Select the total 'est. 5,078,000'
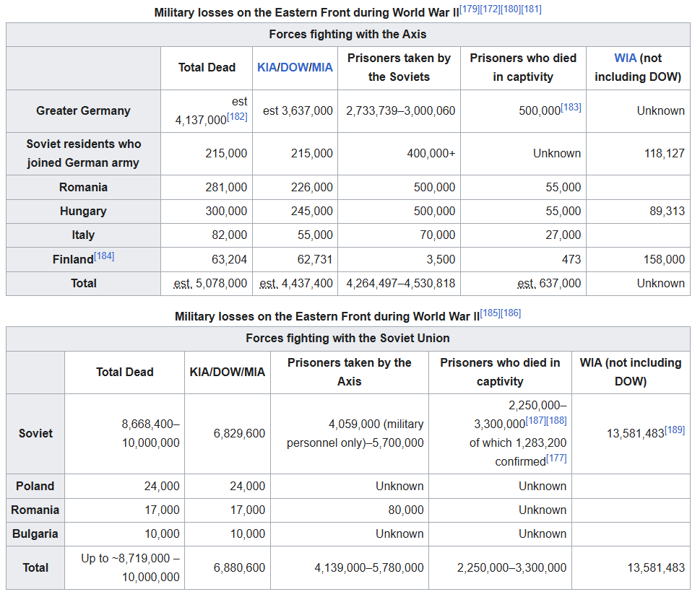This screenshot has width=700, height=597. 210,283
